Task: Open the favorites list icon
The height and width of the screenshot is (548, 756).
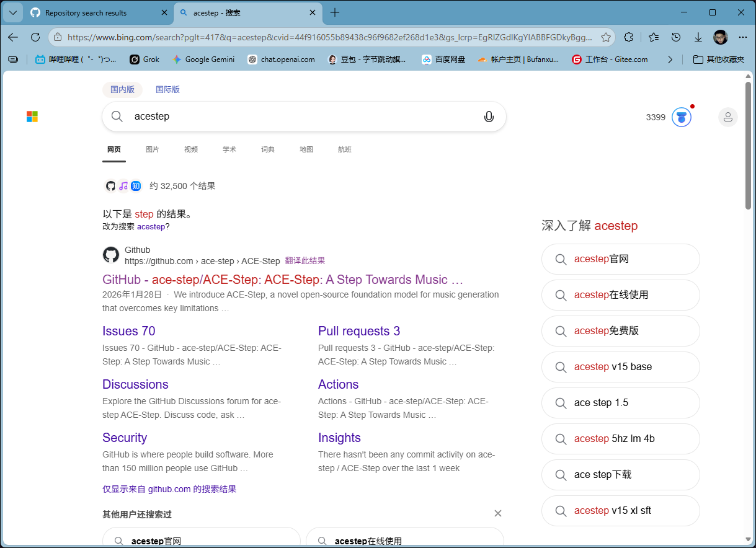Action: click(x=654, y=37)
